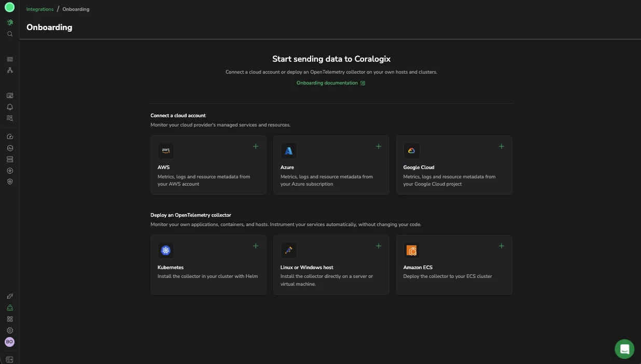Click the AWS account description text

[x=204, y=180]
